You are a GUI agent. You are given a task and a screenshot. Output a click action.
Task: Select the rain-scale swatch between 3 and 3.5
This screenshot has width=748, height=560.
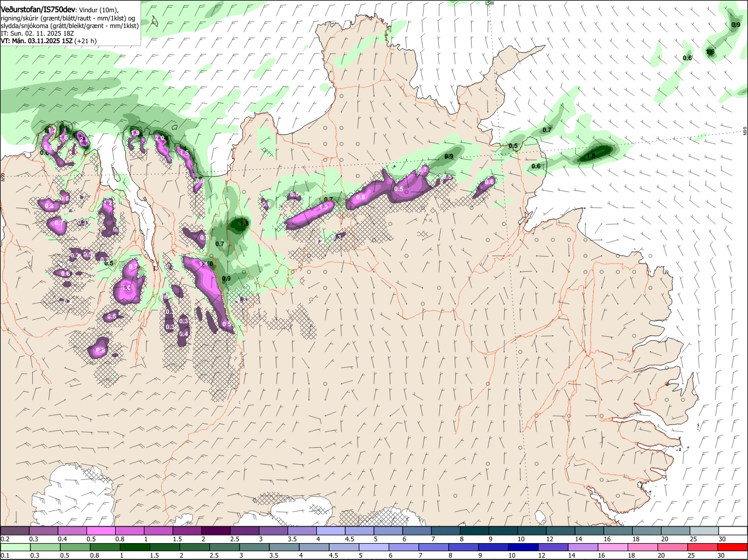click(254, 547)
